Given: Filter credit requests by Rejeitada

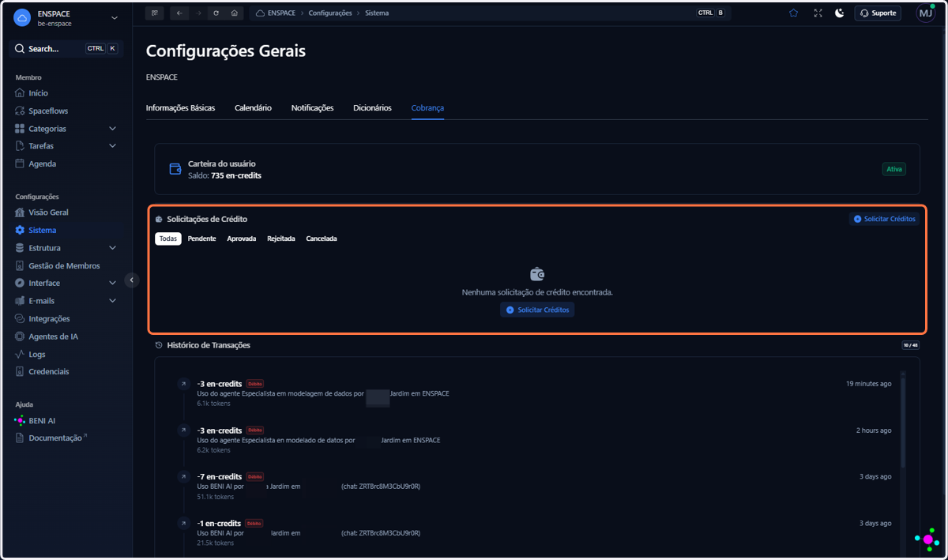Looking at the screenshot, I should (x=281, y=239).
